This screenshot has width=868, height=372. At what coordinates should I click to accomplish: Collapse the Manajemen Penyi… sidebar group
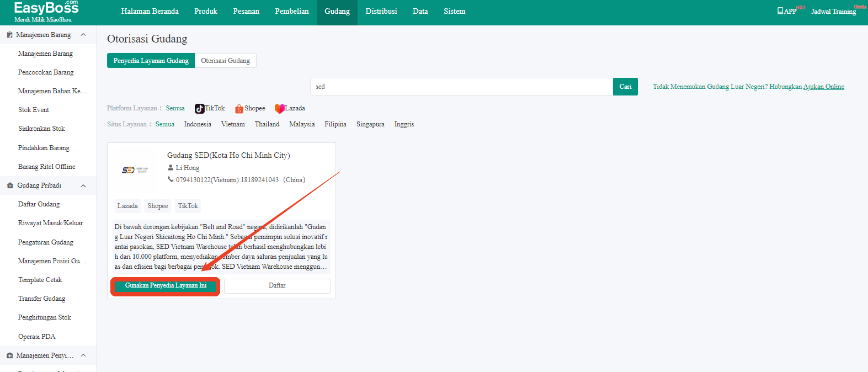click(x=83, y=355)
